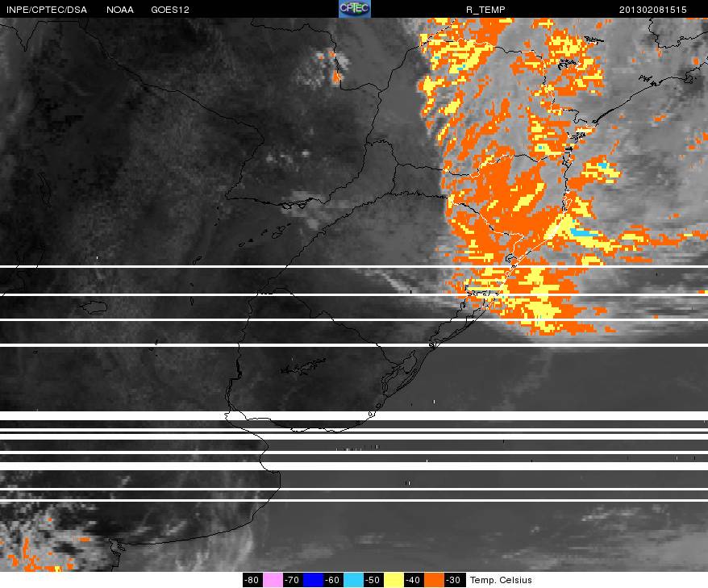This screenshot has width=708, height=588.
Task: Click the yellow legend color swatch
Action: (x=394, y=580)
